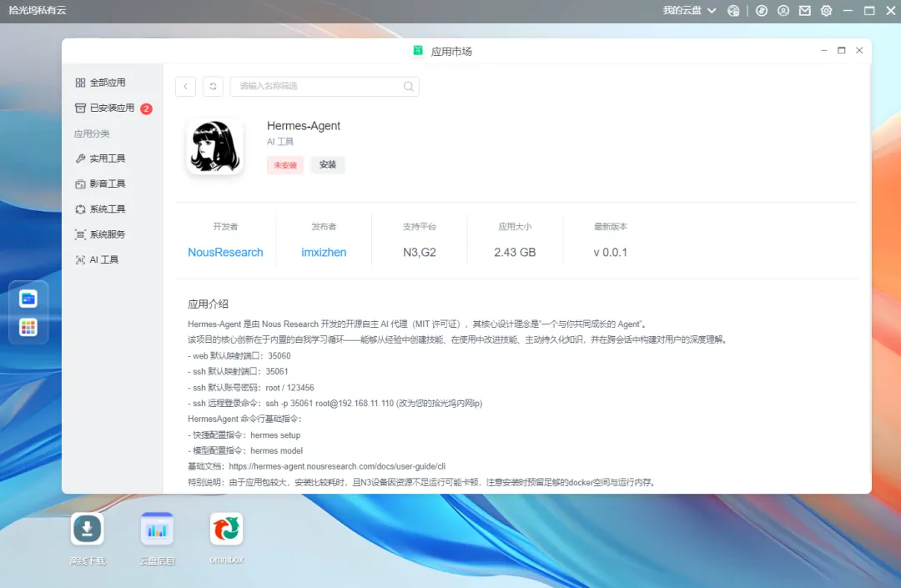The width and height of the screenshot is (901, 588).
Task: Click the v 0.0.1 version value
Action: coord(610,252)
